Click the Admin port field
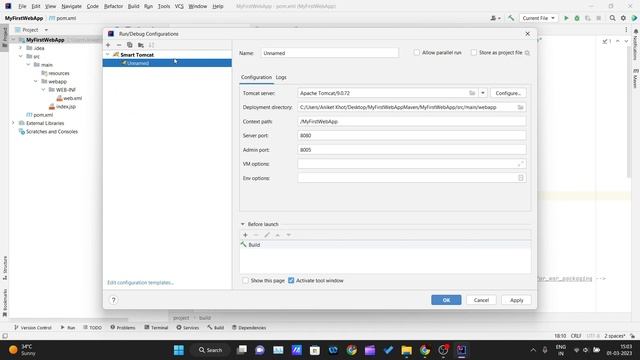The width and height of the screenshot is (640, 360). 412,150
